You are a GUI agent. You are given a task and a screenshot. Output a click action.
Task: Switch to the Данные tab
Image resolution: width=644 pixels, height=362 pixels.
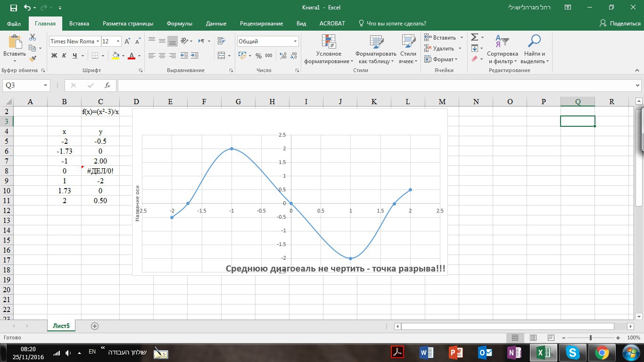click(x=216, y=24)
